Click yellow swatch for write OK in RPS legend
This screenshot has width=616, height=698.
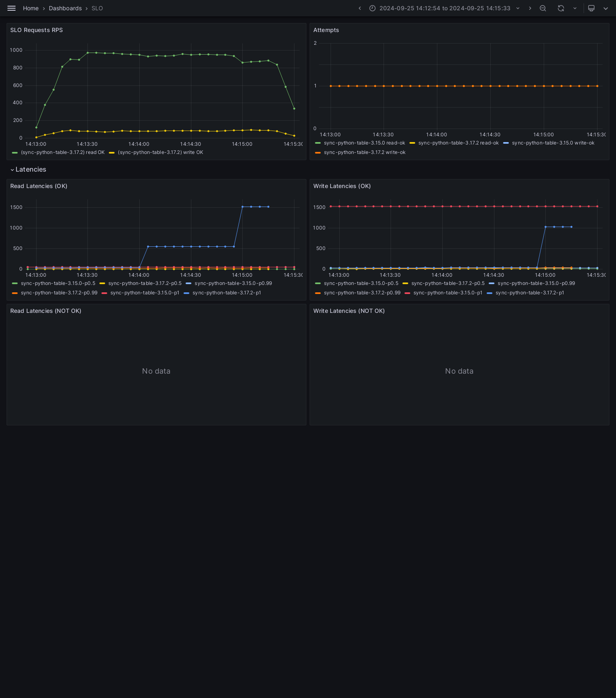(112, 152)
